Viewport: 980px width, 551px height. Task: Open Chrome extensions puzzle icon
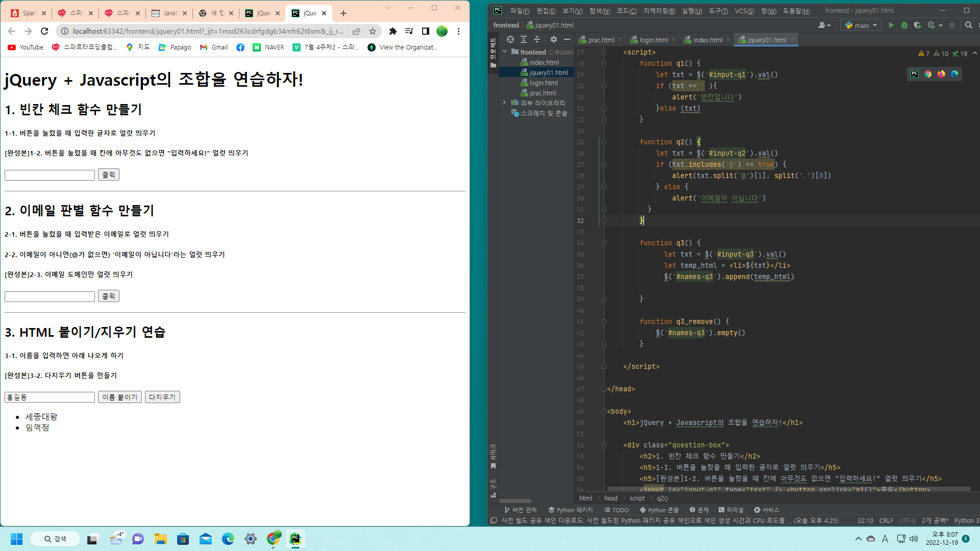(x=393, y=31)
